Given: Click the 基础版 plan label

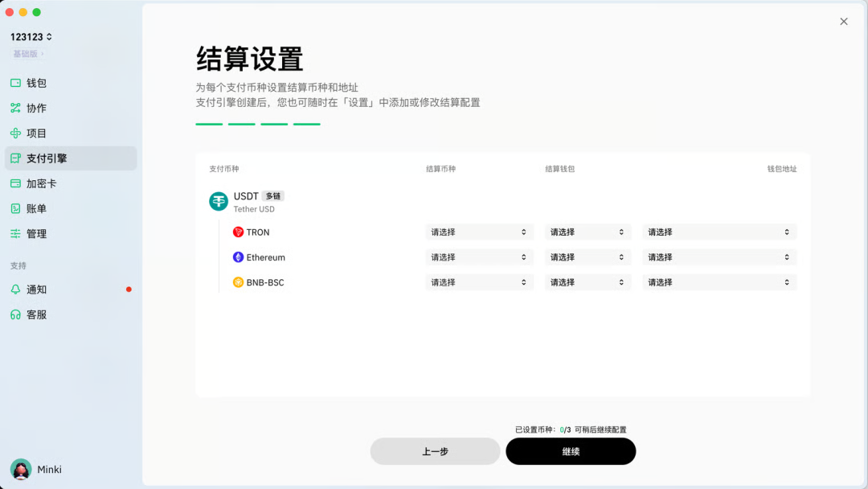Looking at the screenshot, I should 27,52.
